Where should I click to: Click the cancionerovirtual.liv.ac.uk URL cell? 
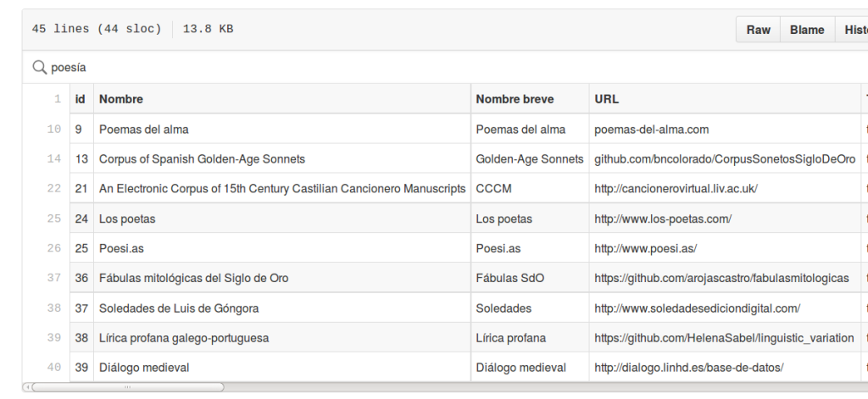click(x=725, y=188)
